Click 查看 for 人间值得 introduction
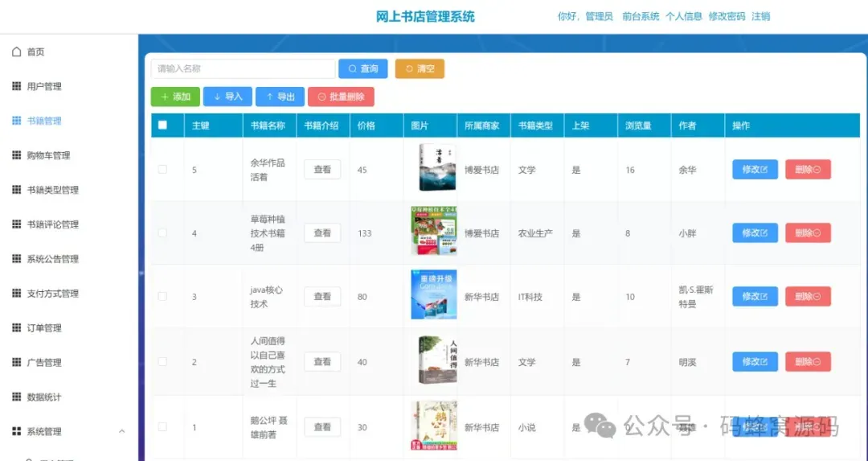This screenshot has height=461, width=868. click(x=322, y=361)
